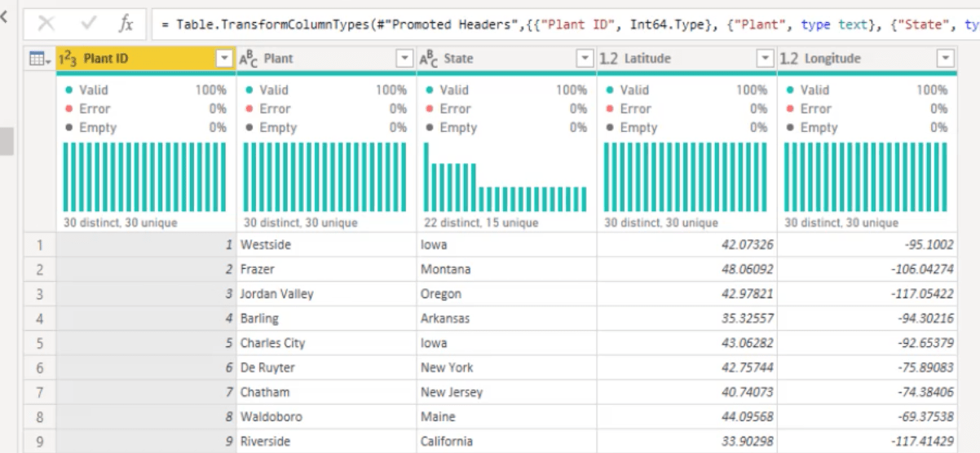The width and height of the screenshot is (980, 453).
Task: Click into the formula bar text
Action: 567,24
